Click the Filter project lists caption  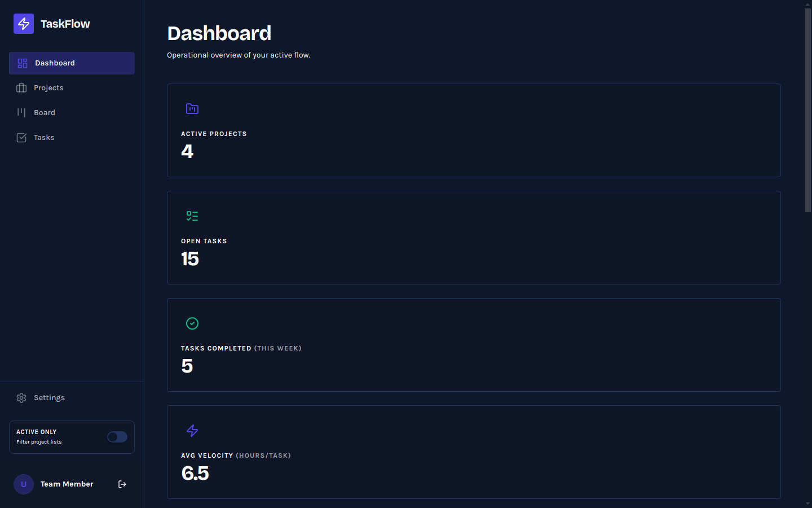[x=39, y=442]
